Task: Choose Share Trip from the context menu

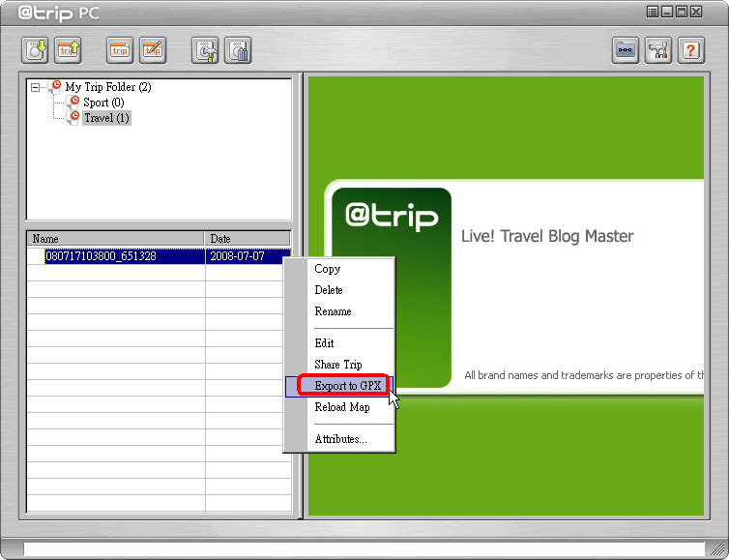Action: 339,365
